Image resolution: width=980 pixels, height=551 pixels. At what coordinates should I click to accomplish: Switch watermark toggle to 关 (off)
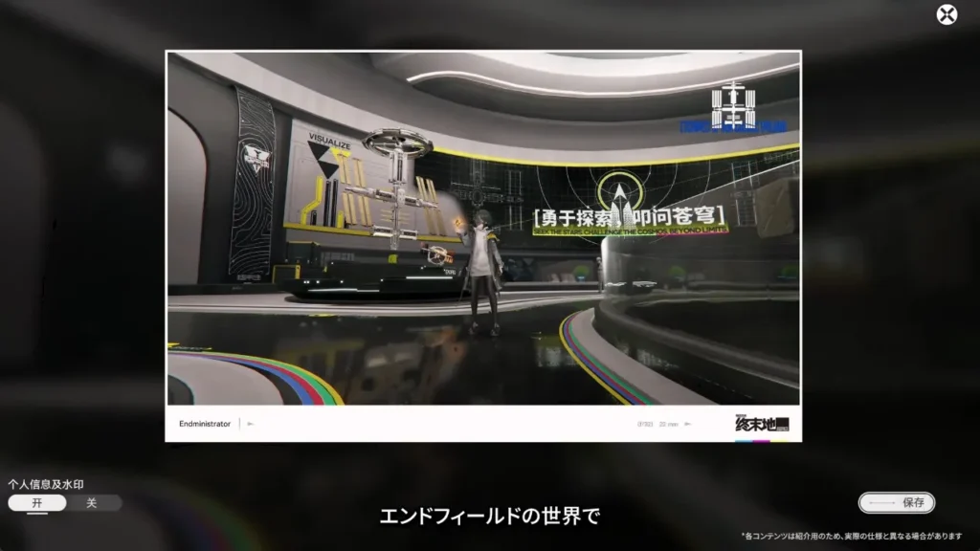(x=93, y=503)
